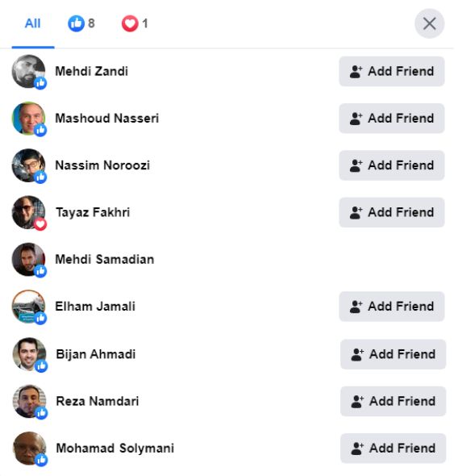458x476 pixels.
Task: Add Mehdi Zandi as a friend
Action: 392,71
